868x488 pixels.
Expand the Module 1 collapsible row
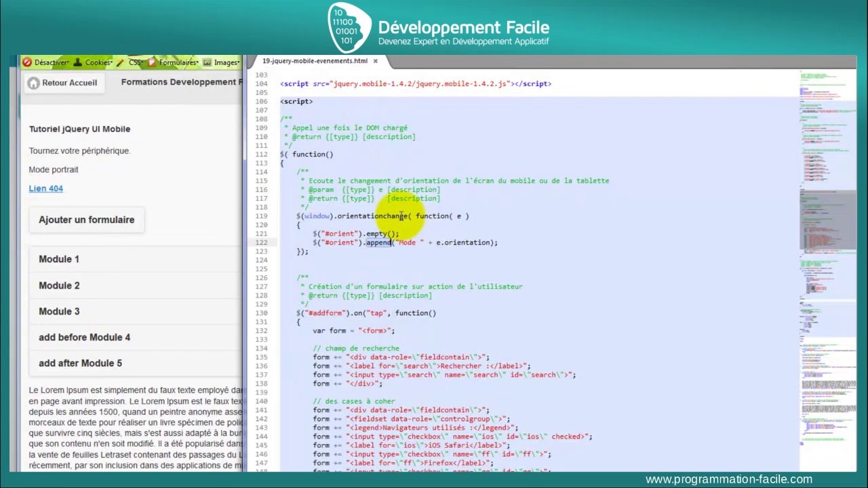(136, 259)
